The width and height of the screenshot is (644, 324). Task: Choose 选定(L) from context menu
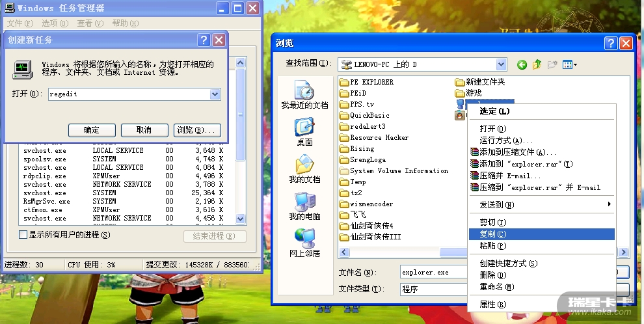(x=541, y=111)
